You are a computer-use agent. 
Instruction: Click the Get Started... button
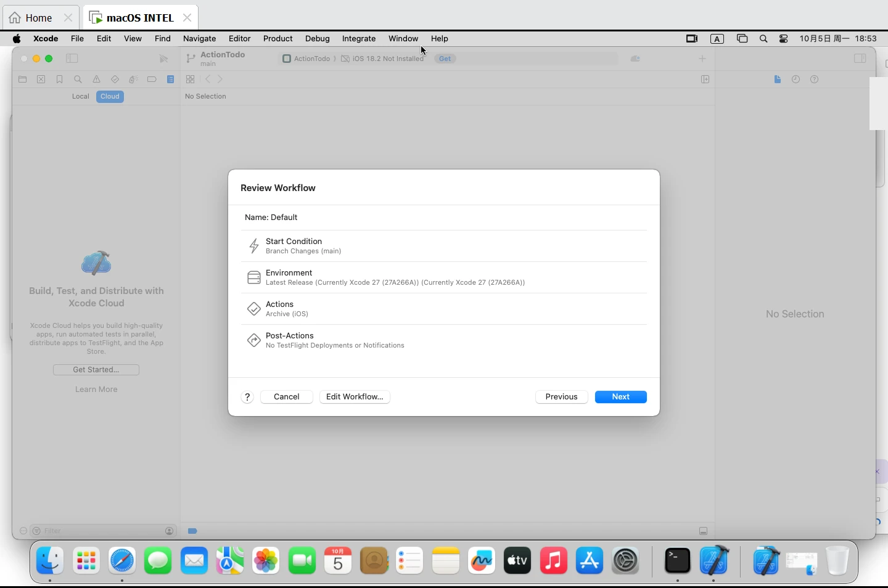96,370
